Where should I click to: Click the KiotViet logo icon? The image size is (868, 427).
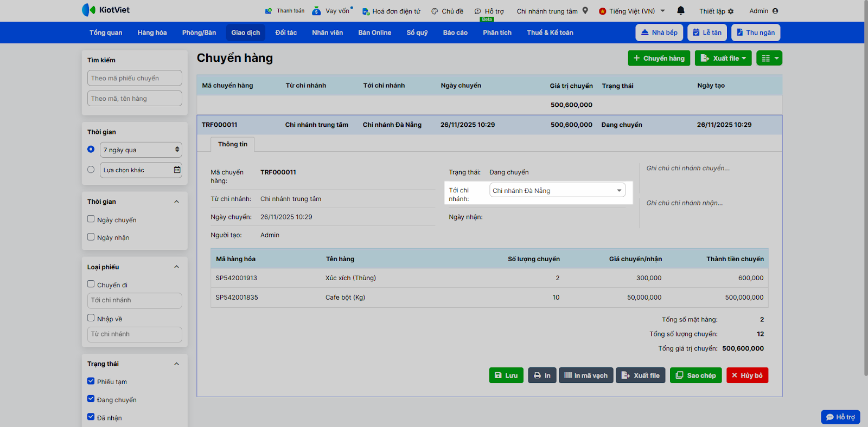point(88,10)
